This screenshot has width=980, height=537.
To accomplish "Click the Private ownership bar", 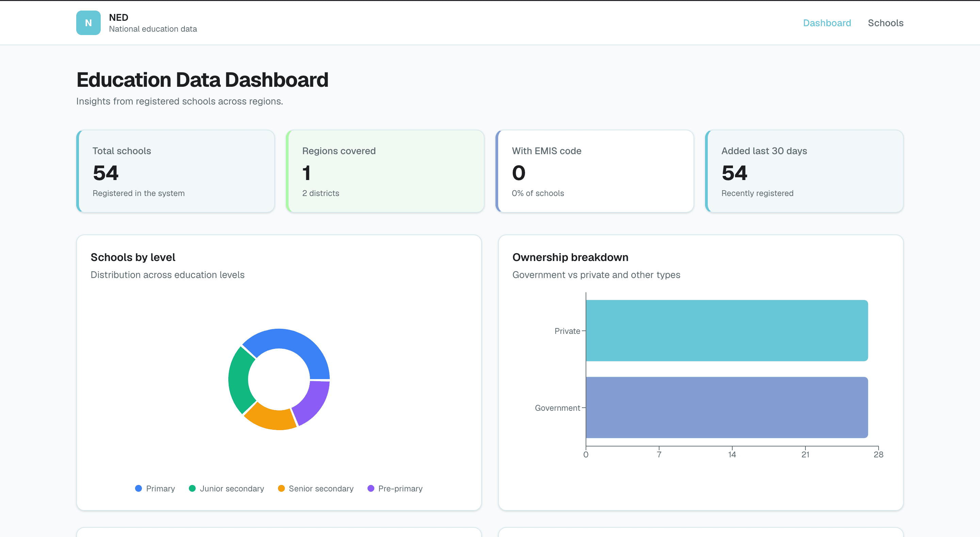I will click(726, 330).
